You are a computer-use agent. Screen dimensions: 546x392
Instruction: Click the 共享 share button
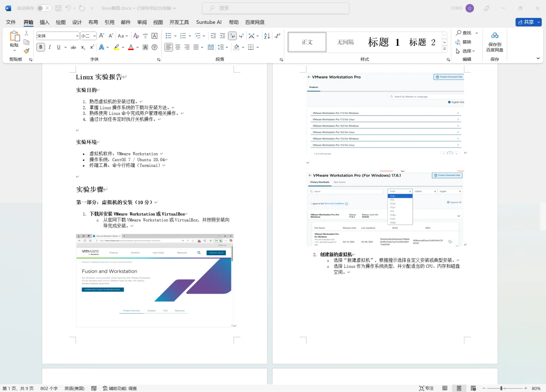point(528,22)
